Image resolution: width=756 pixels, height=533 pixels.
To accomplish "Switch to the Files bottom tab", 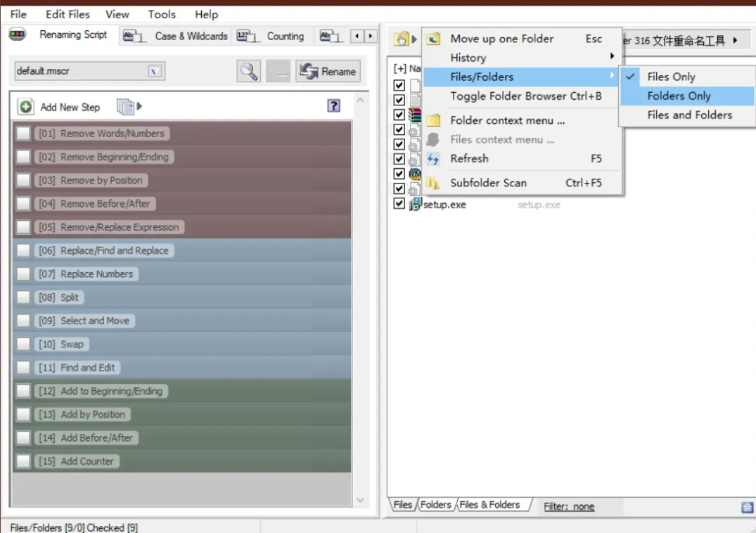I will [402, 505].
